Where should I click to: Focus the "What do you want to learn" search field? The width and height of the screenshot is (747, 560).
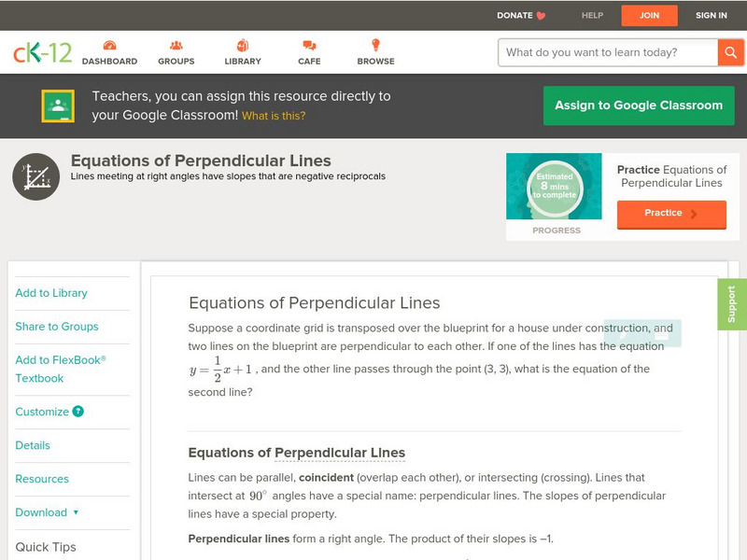pos(607,52)
